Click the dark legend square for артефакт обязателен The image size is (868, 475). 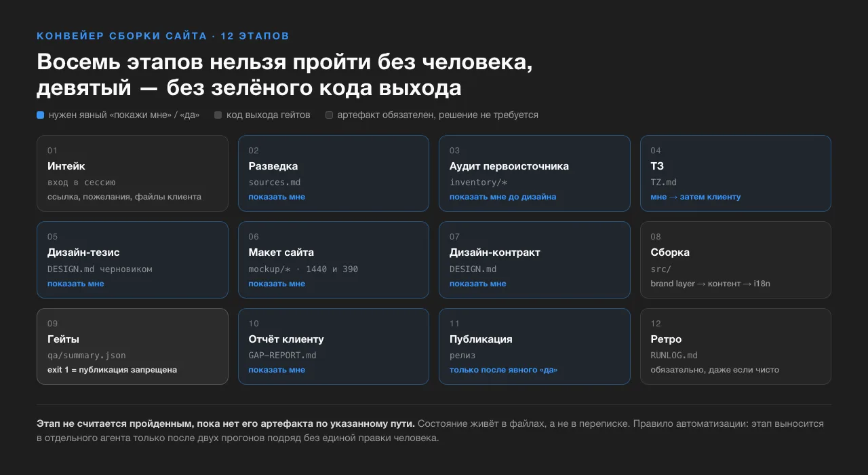point(330,115)
